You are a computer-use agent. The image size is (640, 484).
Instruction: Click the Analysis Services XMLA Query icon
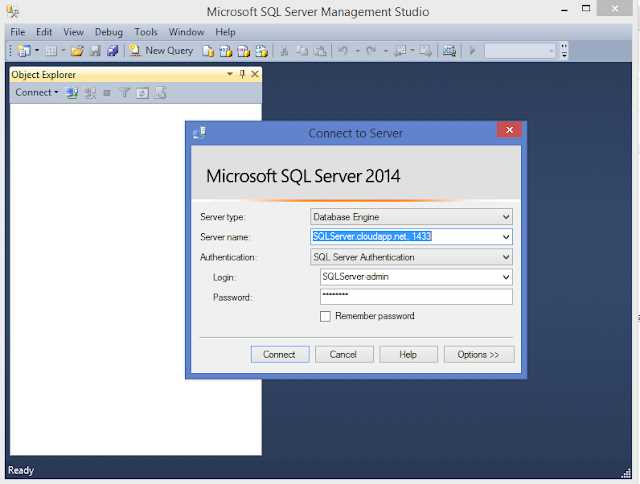262,51
